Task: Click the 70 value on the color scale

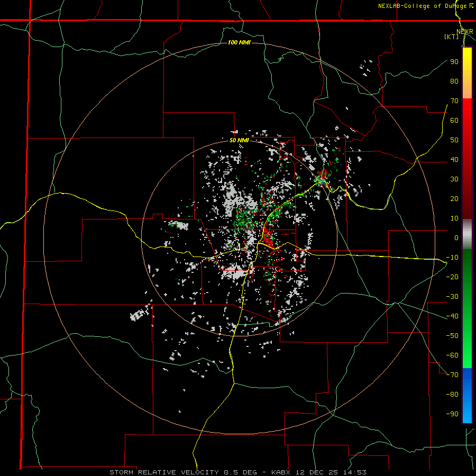Action: (454, 101)
